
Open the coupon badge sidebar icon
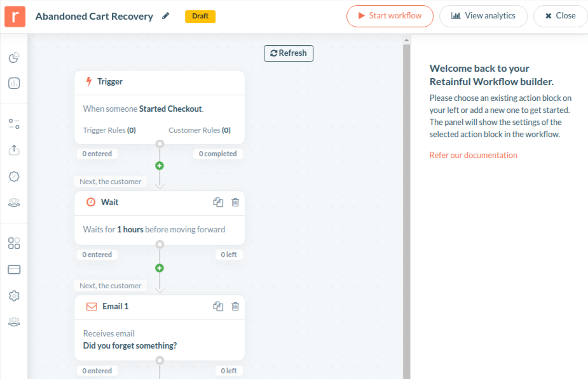tap(14, 176)
